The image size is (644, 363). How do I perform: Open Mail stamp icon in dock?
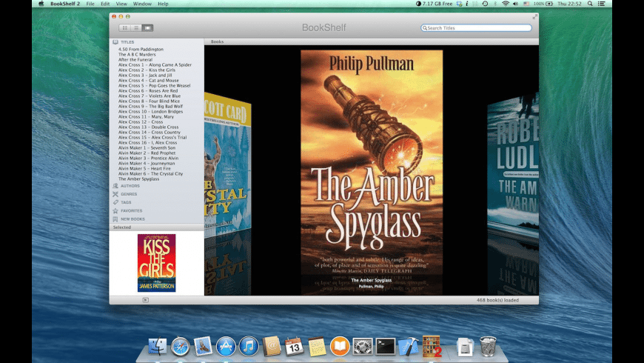click(x=204, y=346)
